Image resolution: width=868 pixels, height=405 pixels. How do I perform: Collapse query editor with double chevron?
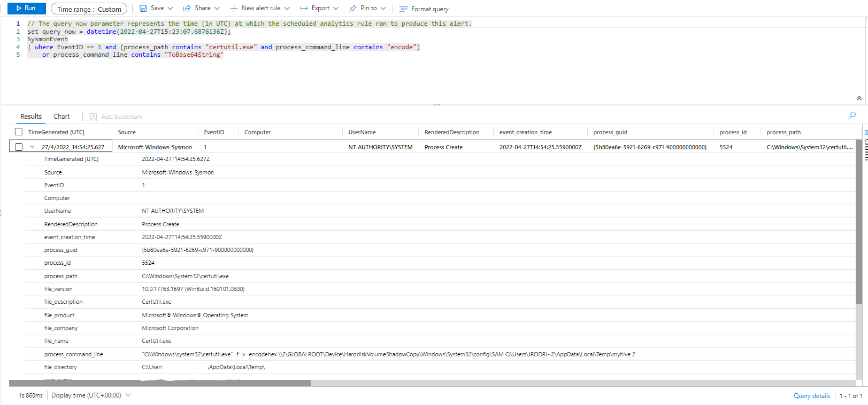pos(859,98)
